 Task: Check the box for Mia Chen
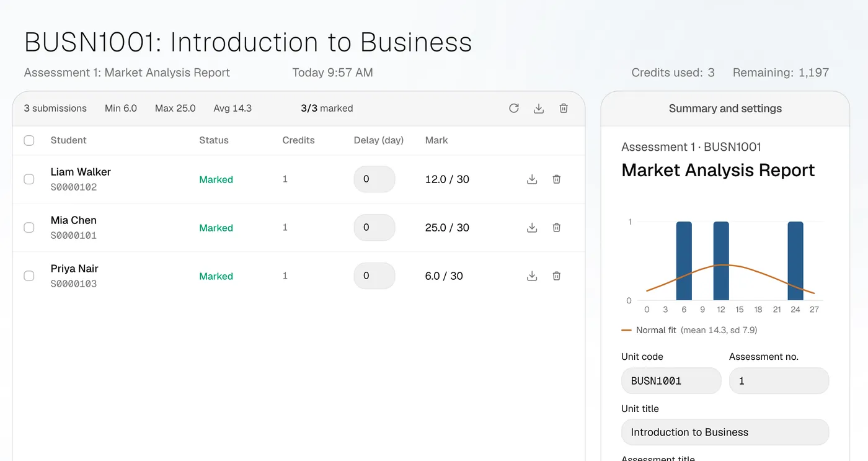[x=29, y=228]
